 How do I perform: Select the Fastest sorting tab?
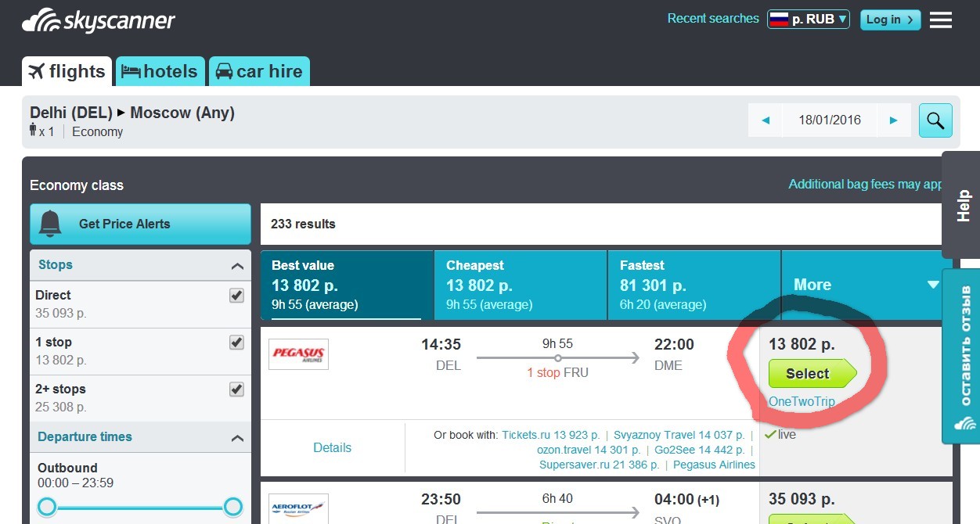point(694,285)
